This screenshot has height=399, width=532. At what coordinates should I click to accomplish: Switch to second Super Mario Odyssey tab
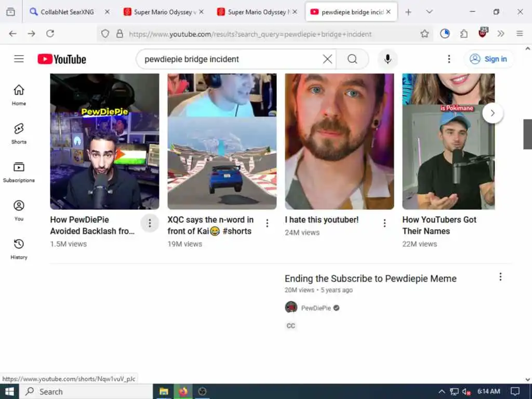[x=257, y=12]
